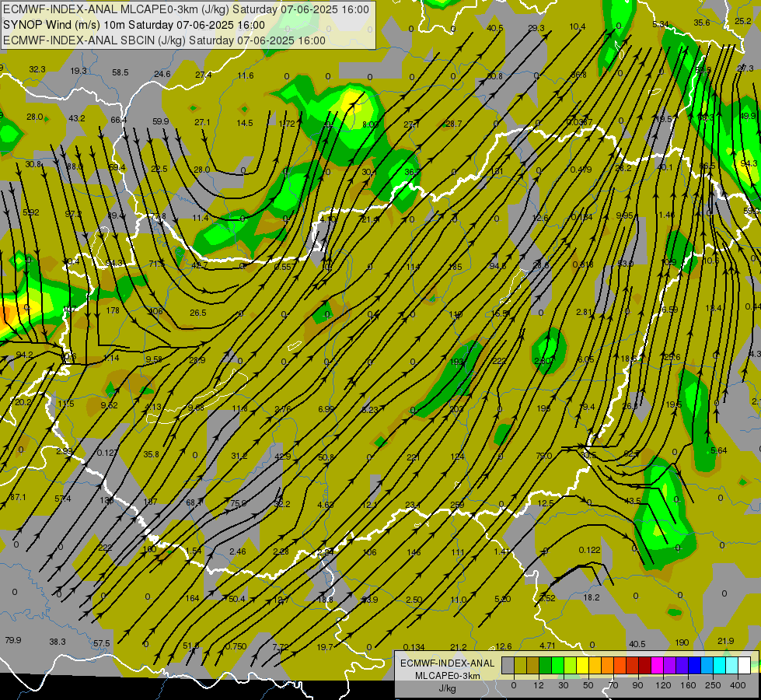Select the yellow legend swatch
The image size is (761, 700).
(x=582, y=666)
